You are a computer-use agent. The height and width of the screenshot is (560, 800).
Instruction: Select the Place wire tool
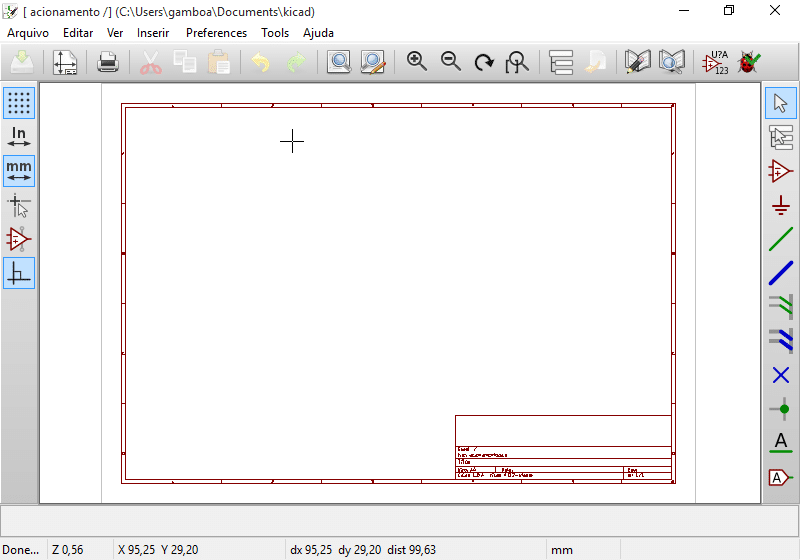pos(781,239)
